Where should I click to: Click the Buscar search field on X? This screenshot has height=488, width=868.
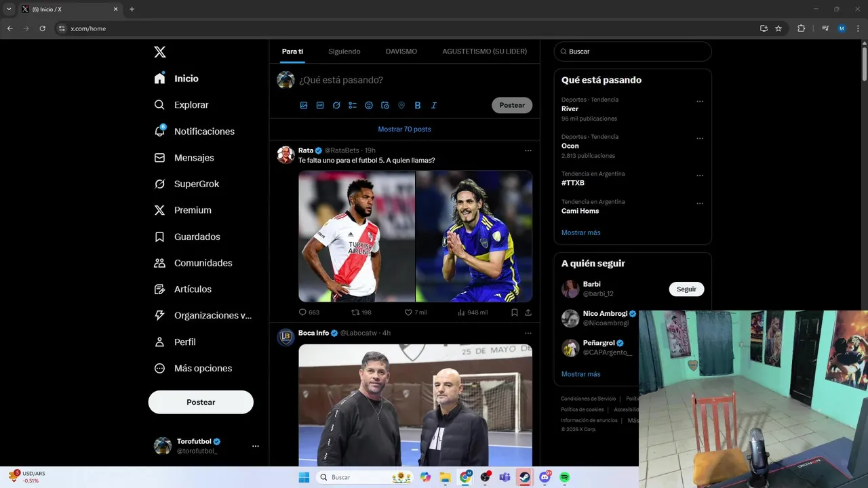(x=633, y=52)
